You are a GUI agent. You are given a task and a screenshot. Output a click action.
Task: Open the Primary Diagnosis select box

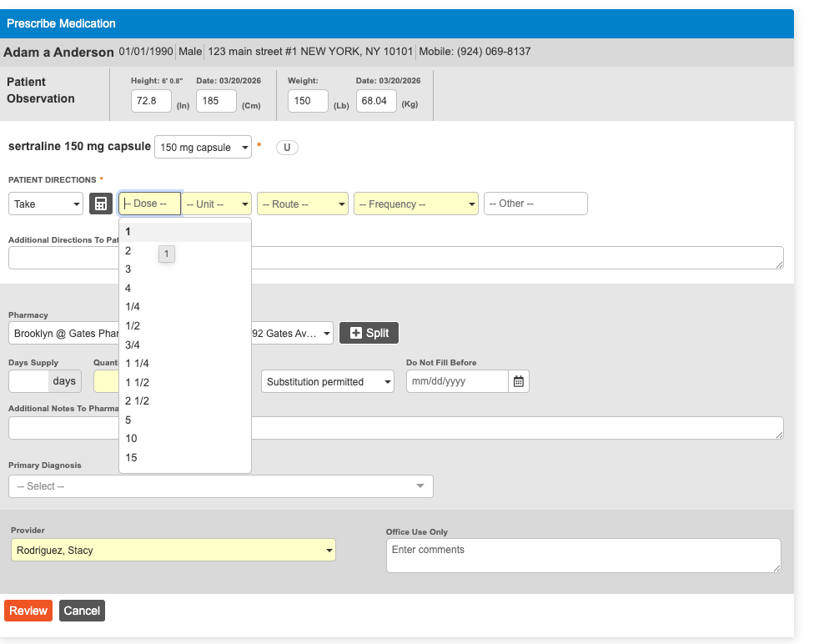220,486
